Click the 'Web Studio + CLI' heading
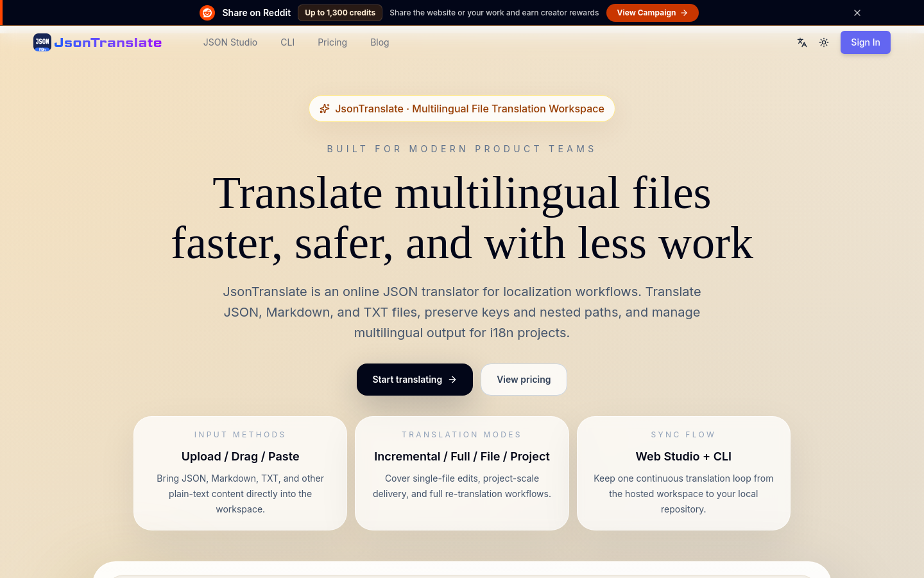The image size is (924, 578). point(683,457)
